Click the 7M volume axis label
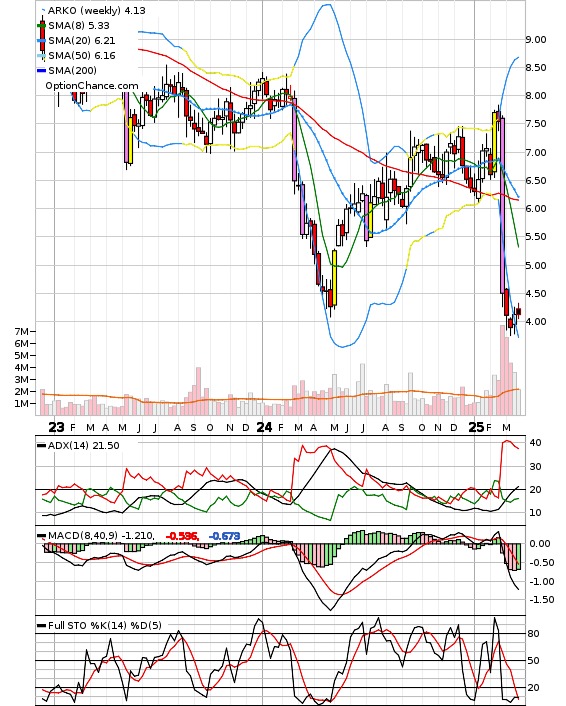Image resolution: width=566 pixels, height=706 pixels. [x=22, y=331]
